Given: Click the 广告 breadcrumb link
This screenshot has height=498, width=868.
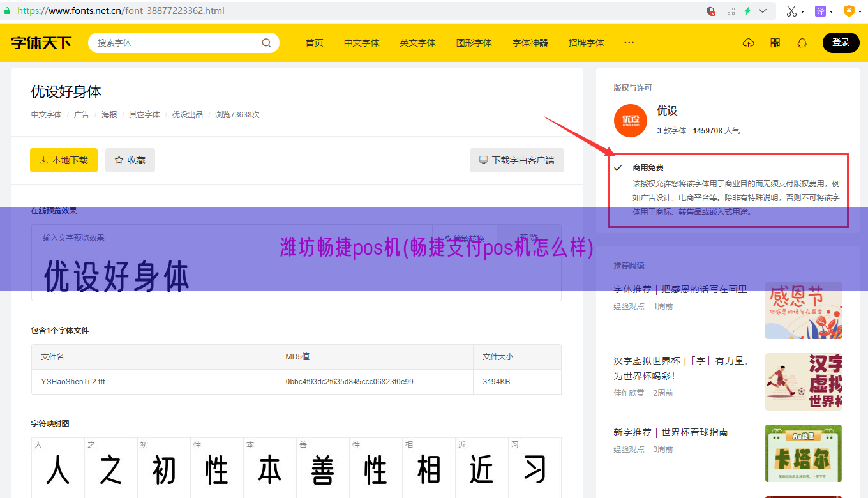Looking at the screenshot, I should (x=82, y=115).
